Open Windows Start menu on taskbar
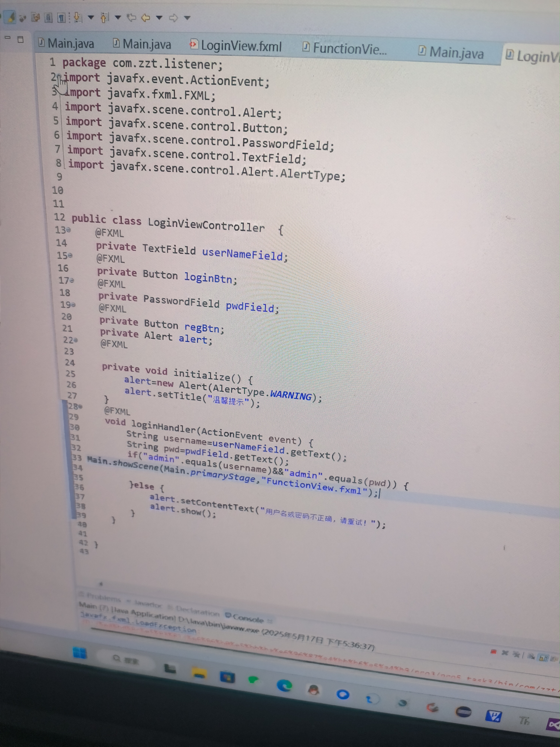The height and width of the screenshot is (747, 560). [x=80, y=653]
